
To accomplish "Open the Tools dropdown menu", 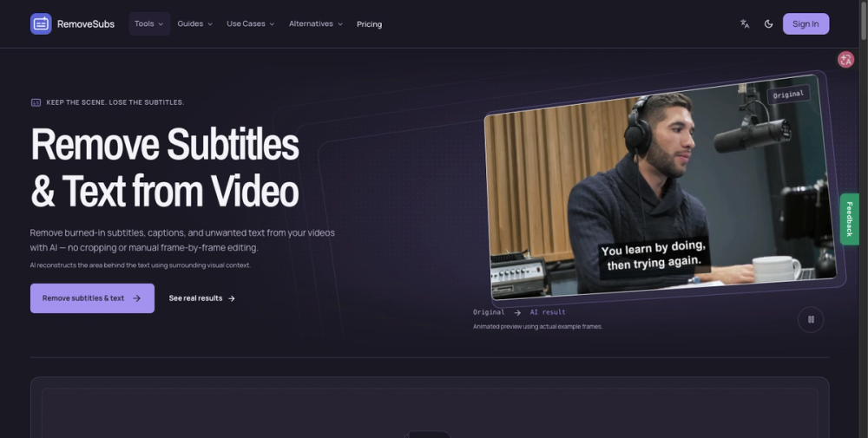I will point(149,23).
